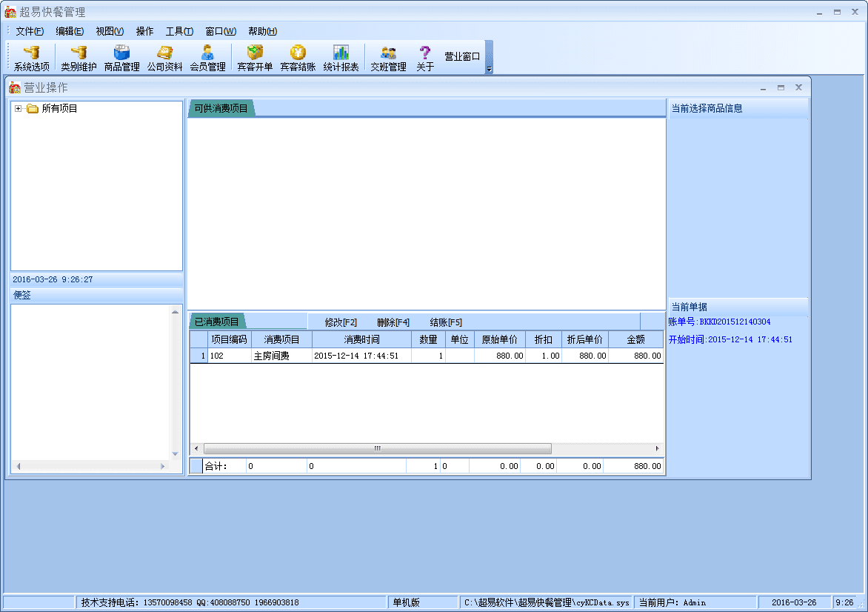Click the consumed items horizontal scrollbar

coord(378,448)
